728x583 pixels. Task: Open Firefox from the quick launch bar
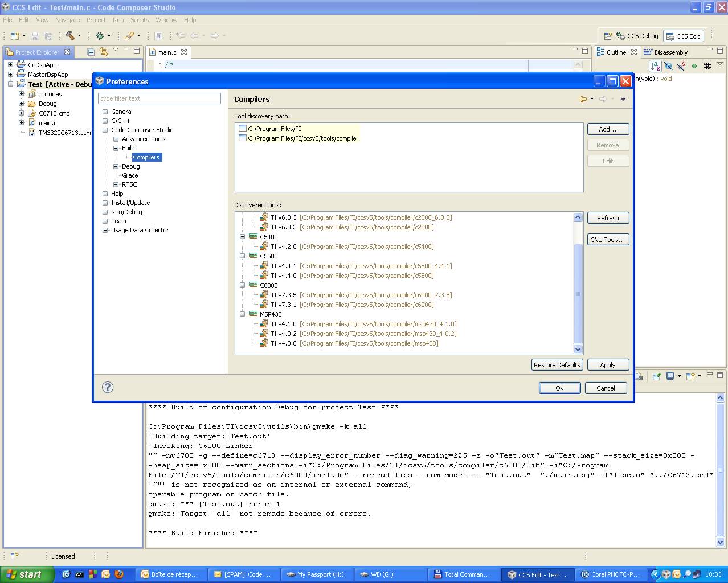119,574
